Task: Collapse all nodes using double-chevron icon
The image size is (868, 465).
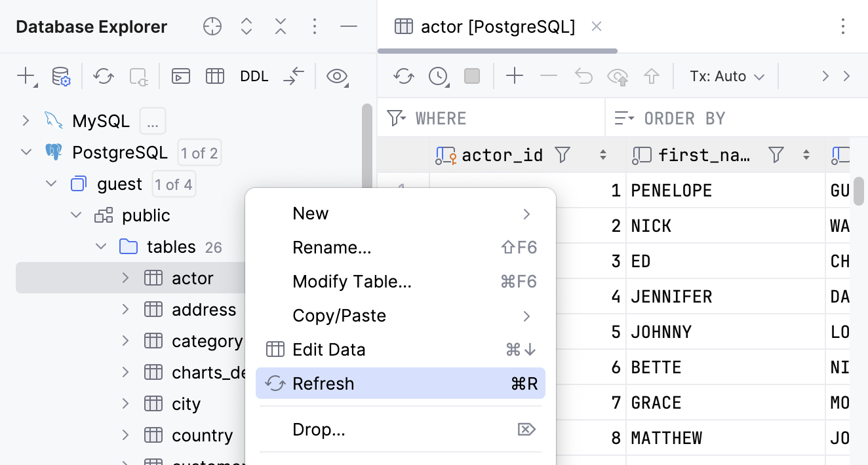Action: (280, 26)
